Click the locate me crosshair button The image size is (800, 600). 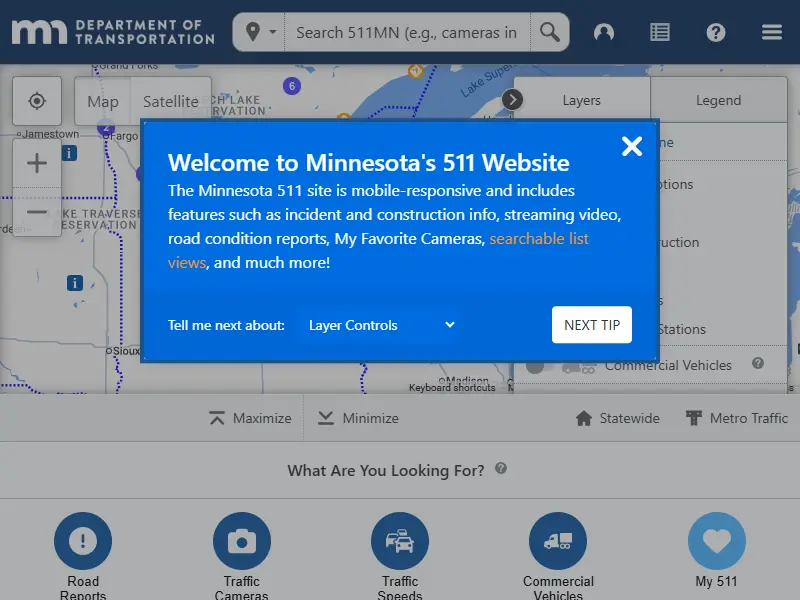click(x=37, y=101)
